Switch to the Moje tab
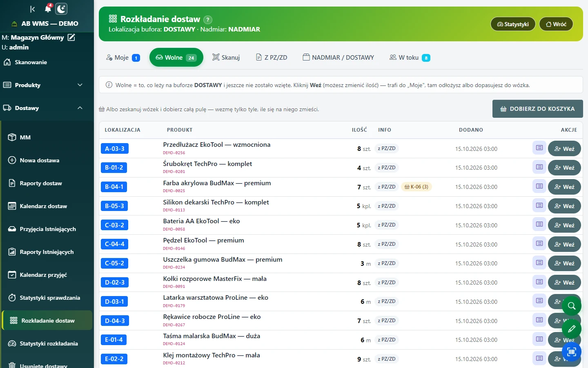The image size is (588, 368). (x=123, y=58)
